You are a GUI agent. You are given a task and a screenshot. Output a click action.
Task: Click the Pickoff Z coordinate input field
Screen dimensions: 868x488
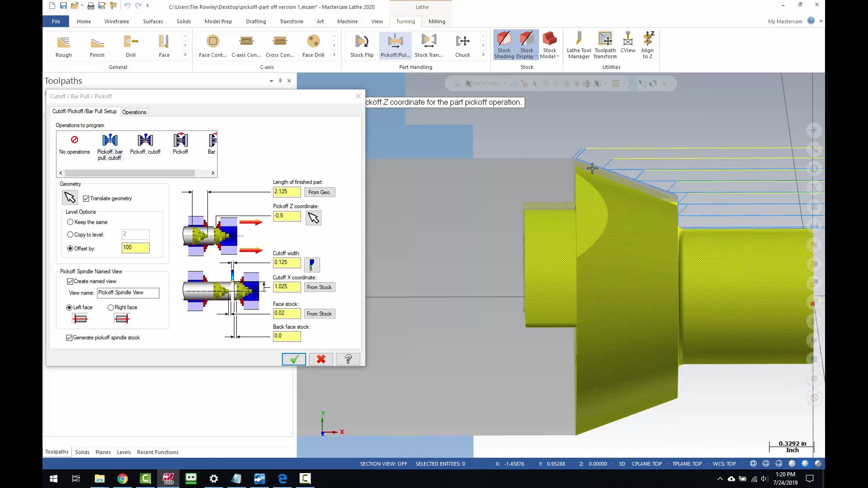point(287,216)
